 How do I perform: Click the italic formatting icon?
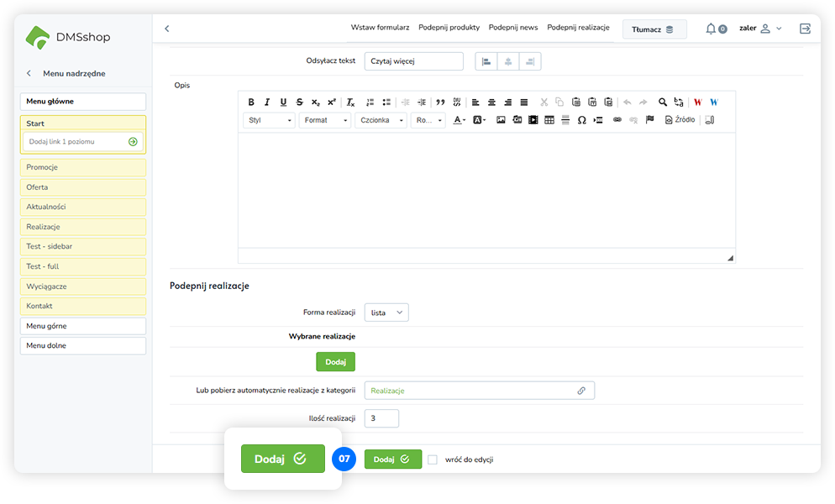pyautogui.click(x=267, y=102)
